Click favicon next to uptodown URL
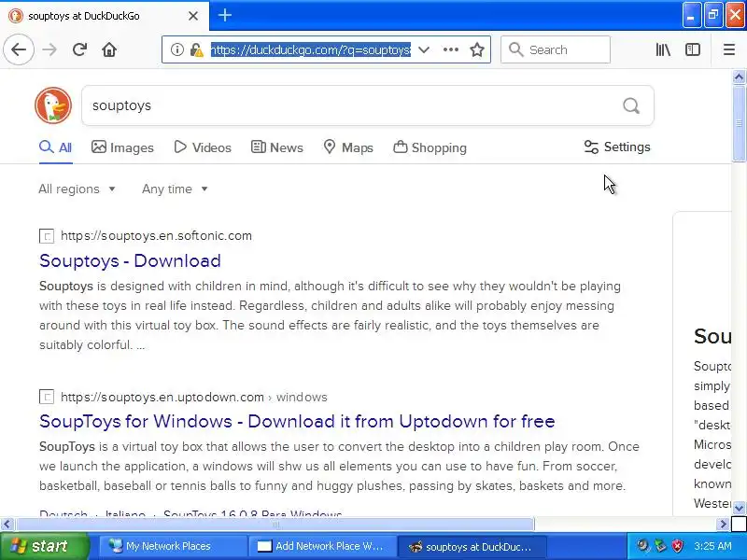Image resolution: width=747 pixels, height=560 pixels. (46, 397)
